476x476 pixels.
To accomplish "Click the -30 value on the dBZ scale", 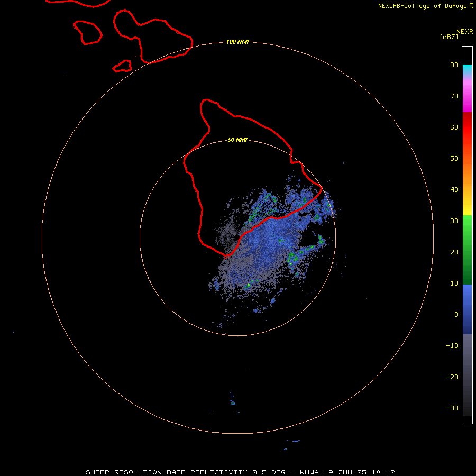I will [452, 408].
